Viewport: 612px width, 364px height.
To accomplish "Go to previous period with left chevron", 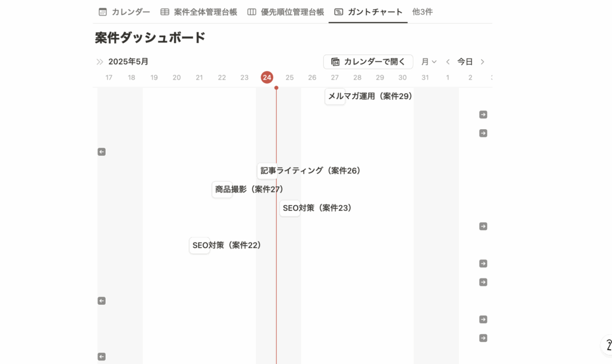I will click(x=448, y=62).
